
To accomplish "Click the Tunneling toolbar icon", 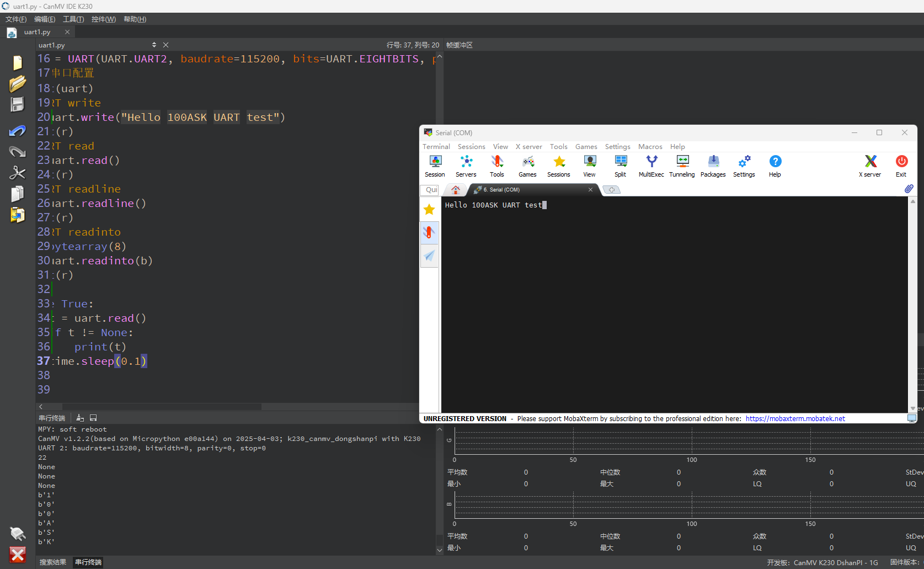I will pyautogui.click(x=682, y=166).
